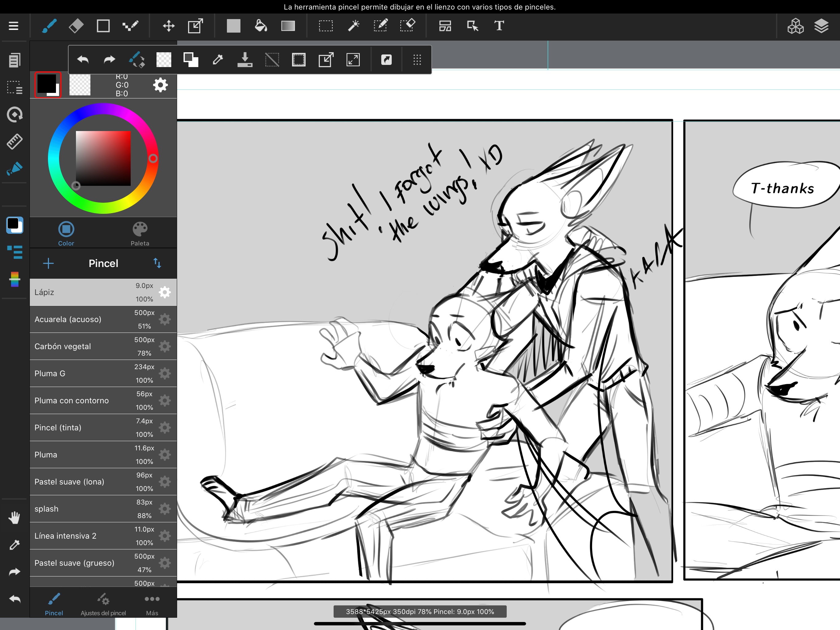The width and height of the screenshot is (840, 630).
Task: Click the Undo arrow in floating toolbar
Action: click(83, 60)
